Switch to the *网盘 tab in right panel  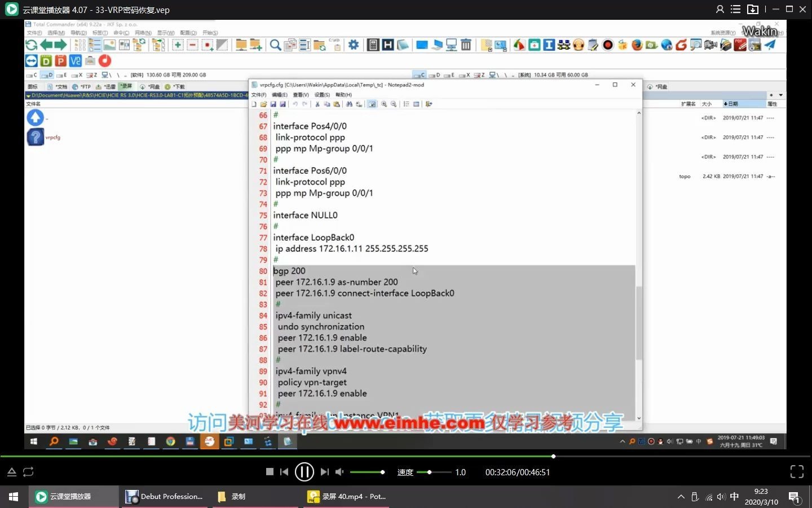(658, 86)
